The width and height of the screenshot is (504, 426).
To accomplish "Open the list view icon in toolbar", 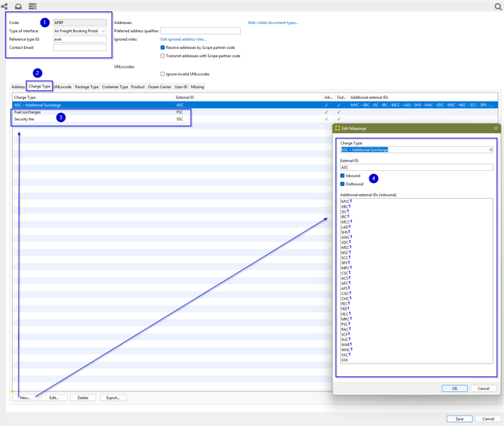I will [x=32, y=6].
